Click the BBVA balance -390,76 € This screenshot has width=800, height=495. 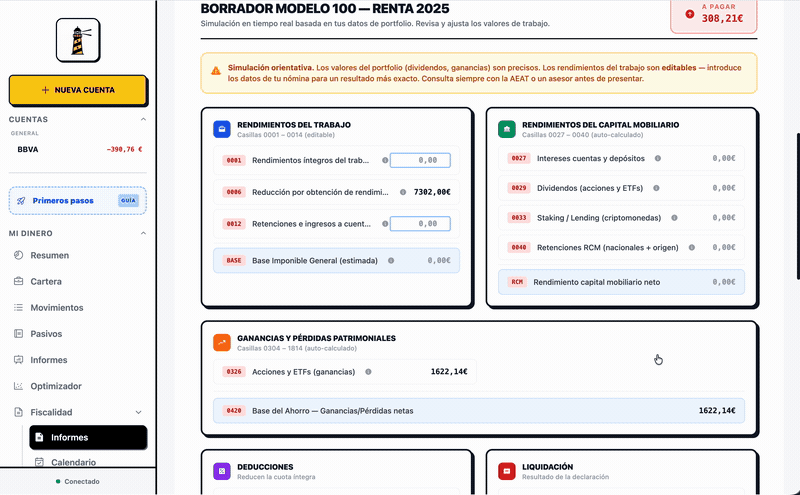click(124, 150)
